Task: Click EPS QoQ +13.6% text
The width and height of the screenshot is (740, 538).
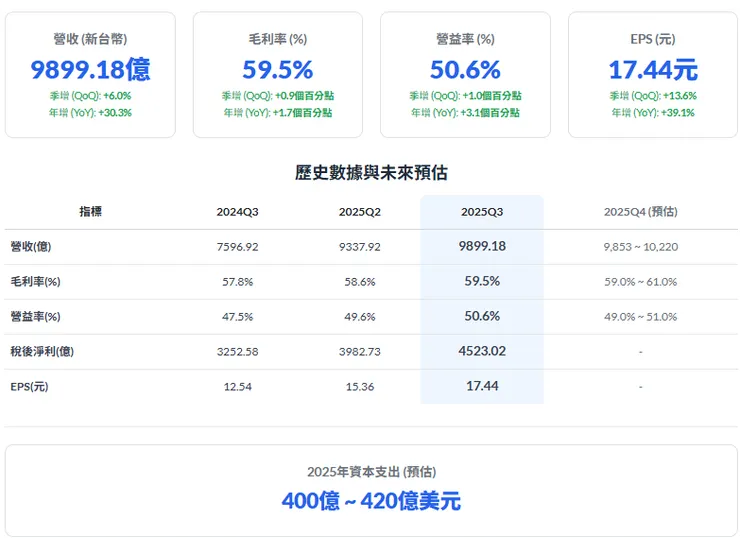Action: pos(653,96)
